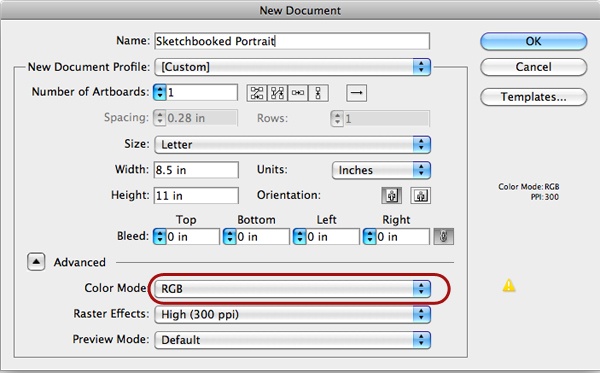Click the OK button
600x373 pixels.
click(x=533, y=41)
